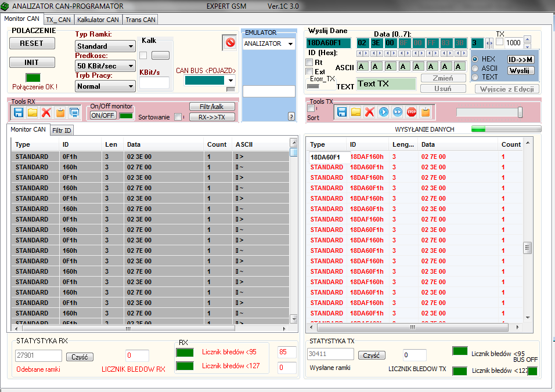Start sending with the Tools TX play icon
The width and height of the screenshot is (555, 392).
pyautogui.click(x=384, y=112)
